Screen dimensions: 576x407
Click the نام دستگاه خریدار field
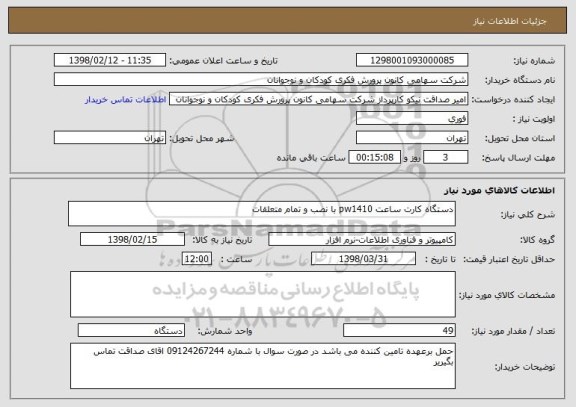pyautogui.click(x=261, y=80)
